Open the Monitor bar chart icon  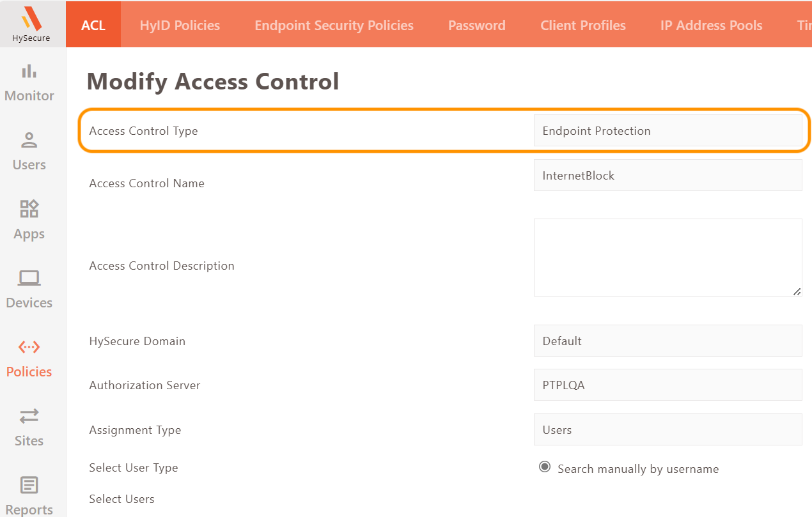click(29, 71)
